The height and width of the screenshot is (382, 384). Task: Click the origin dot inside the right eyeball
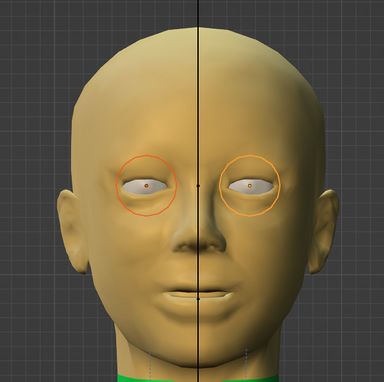coord(250,186)
